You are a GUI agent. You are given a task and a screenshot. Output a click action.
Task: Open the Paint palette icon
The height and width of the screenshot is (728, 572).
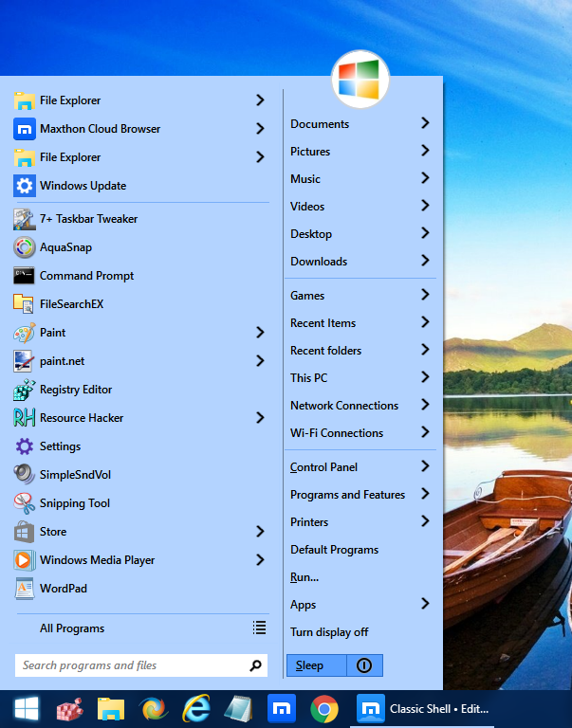[24, 333]
